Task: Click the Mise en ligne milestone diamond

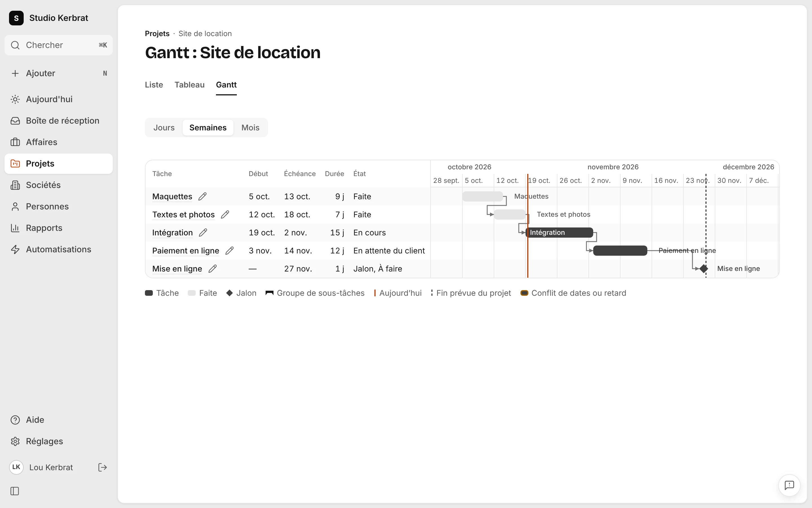Action: (704, 269)
